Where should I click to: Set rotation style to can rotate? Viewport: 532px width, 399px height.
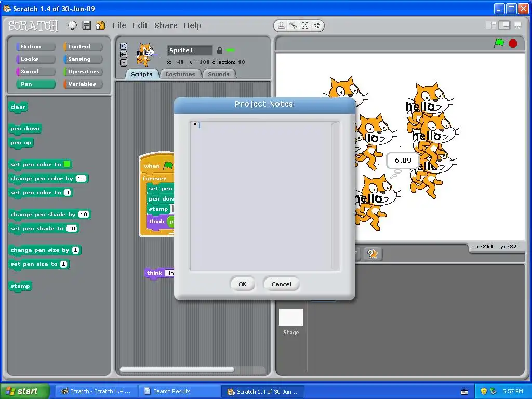(124, 46)
